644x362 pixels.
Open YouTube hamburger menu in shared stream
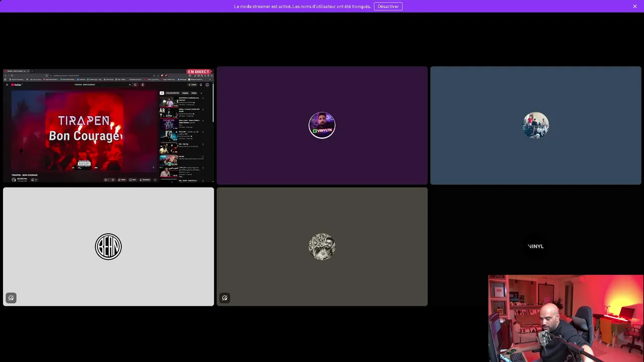(7, 84)
